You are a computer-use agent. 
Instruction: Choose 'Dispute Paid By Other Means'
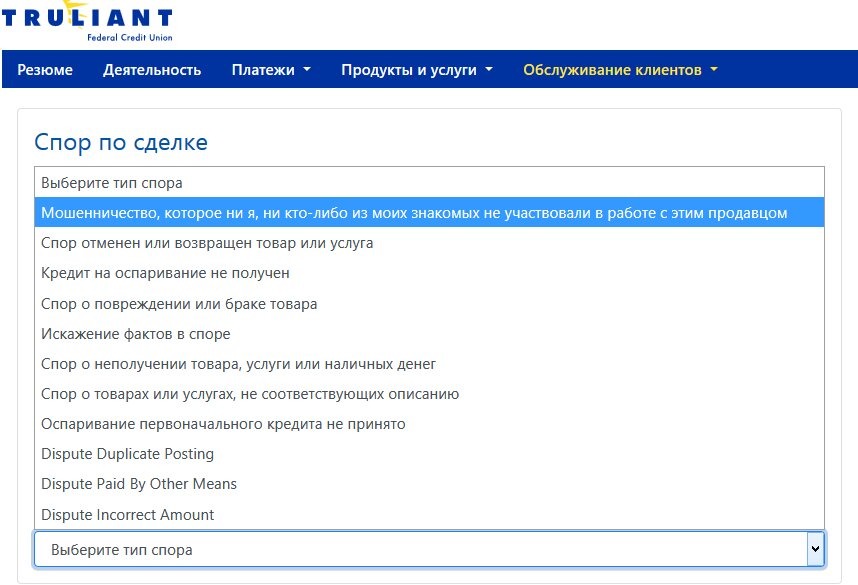click(x=429, y=484)
